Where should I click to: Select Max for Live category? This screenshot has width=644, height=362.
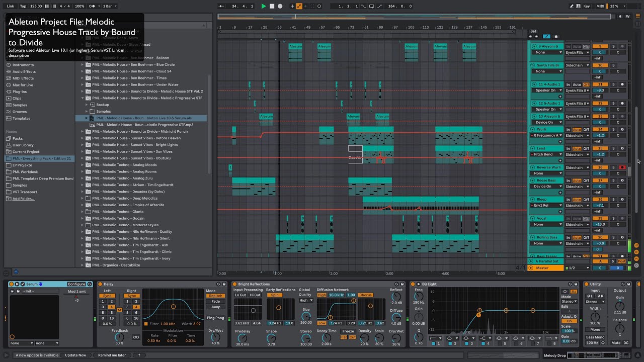[23, 85]
